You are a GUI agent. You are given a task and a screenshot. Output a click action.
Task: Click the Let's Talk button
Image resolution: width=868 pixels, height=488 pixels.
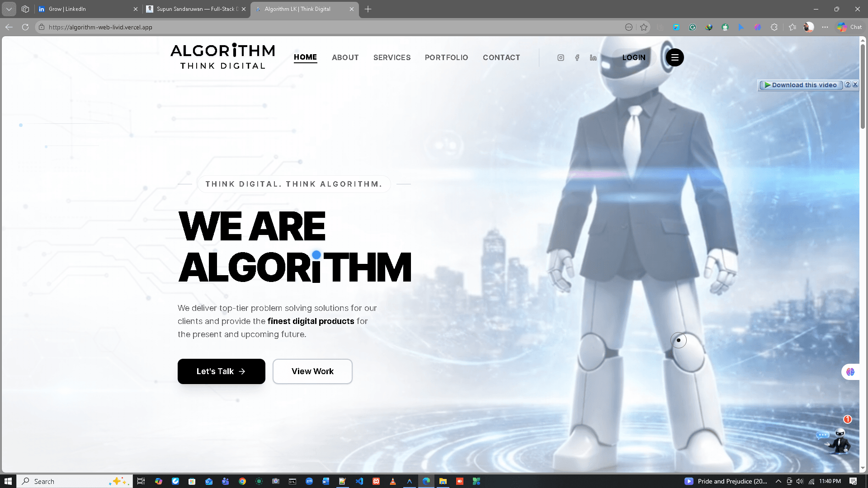[x=222, y=371]
